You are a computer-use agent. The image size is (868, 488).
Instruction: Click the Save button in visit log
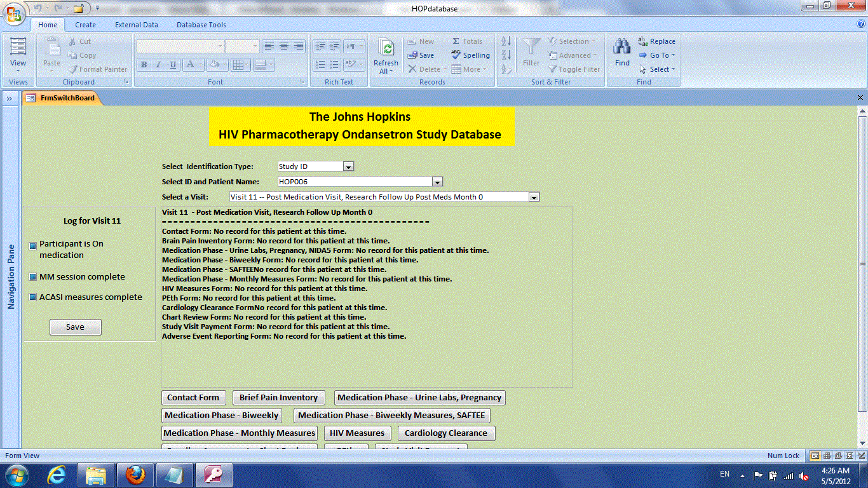pyautogui.click(x=75, y=327)
